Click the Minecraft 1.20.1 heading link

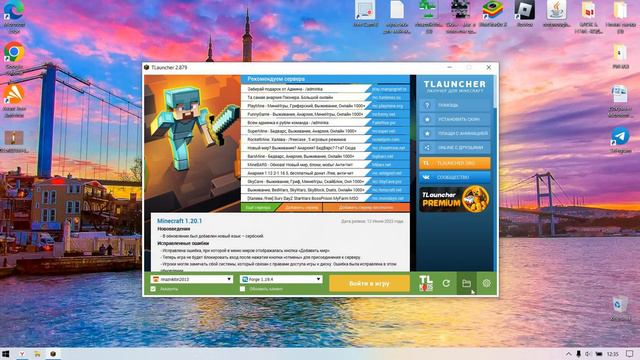pos(179,221)
